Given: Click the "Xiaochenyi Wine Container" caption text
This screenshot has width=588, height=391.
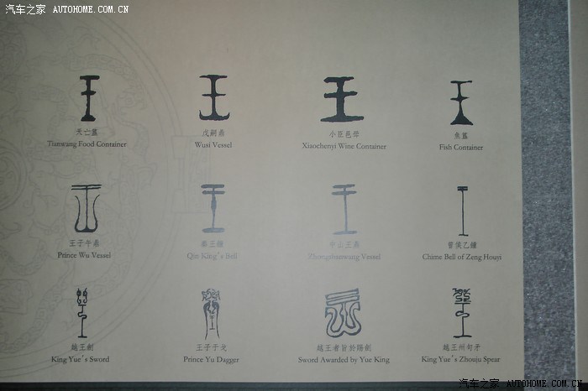Looking at the screenshot, I should coord(344,146).
